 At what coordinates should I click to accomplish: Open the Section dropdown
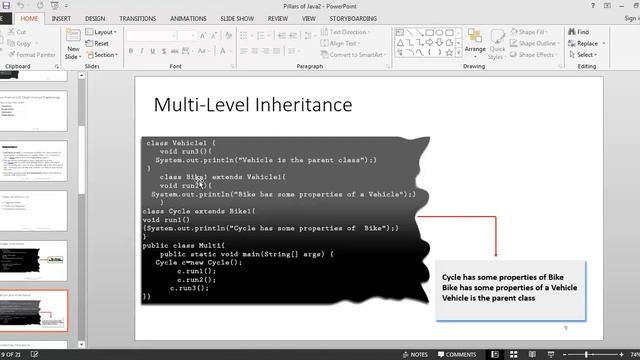click(102, 55)
